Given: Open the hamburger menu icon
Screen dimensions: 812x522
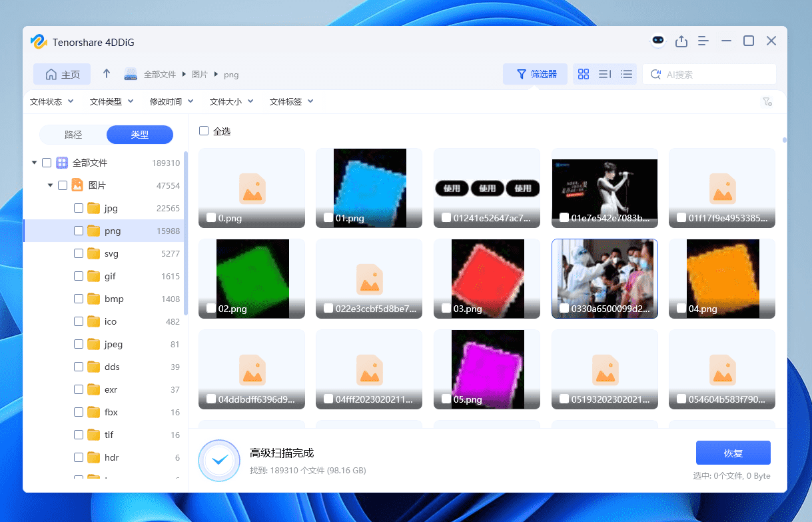Looking at the screenshot, I should pyautogui.click(x=703, y=41).
